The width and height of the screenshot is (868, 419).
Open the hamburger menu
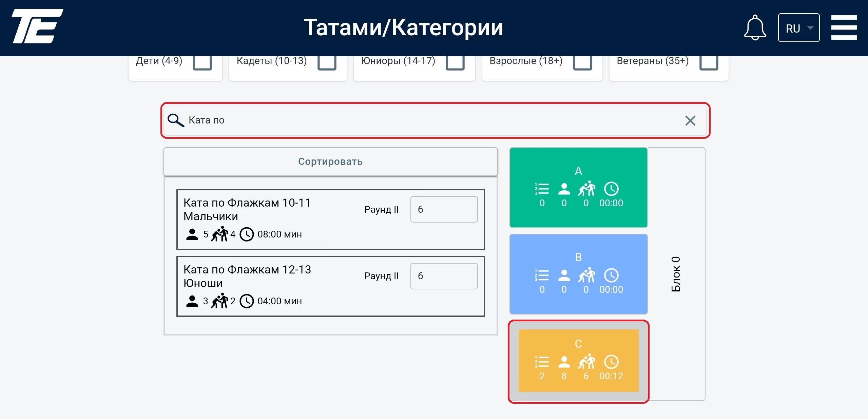point(844,27)
